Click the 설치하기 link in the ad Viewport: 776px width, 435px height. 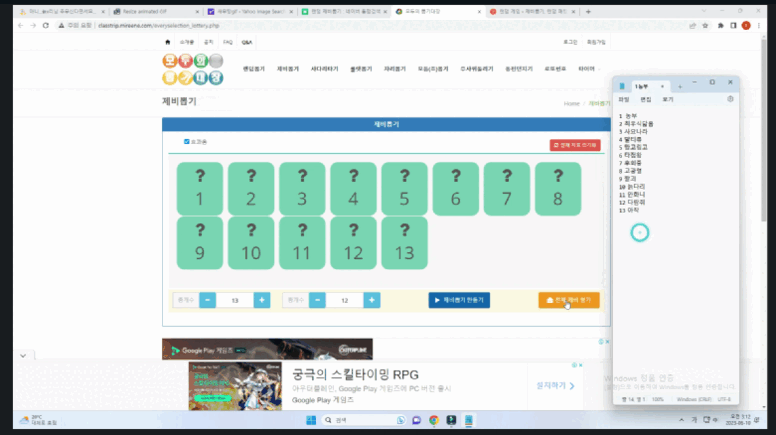(555, 386)
